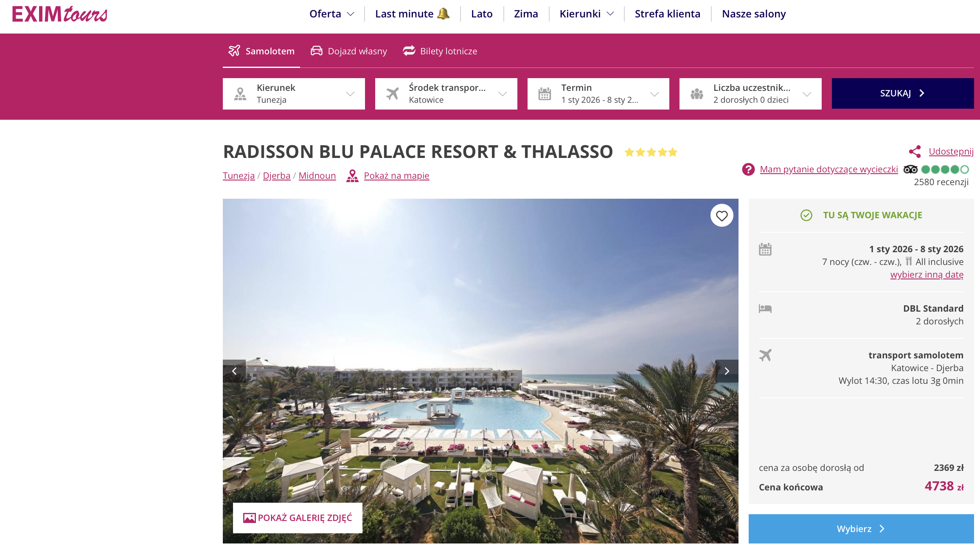The width and height of the screenshot is (980, 549).
Task: Click the map pin icon near Pokaż na mapie
Action: (x=352, y=176)
